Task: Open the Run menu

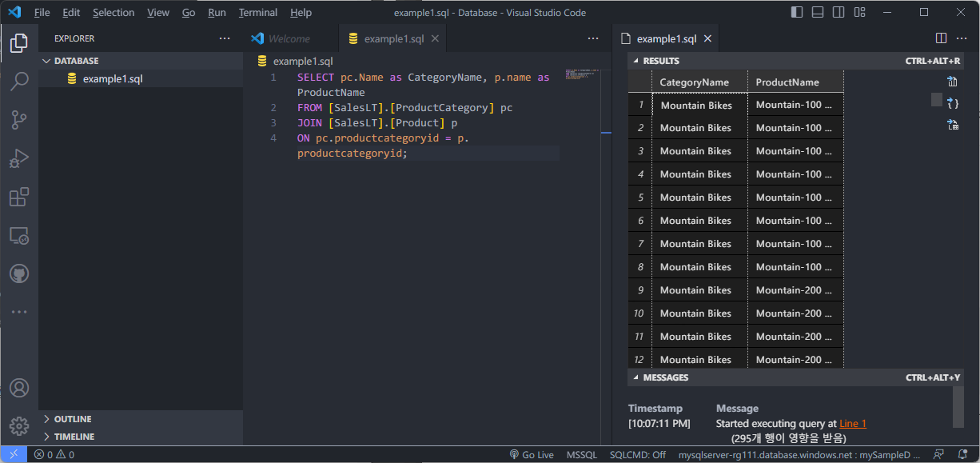Action: tap(217, 13)
